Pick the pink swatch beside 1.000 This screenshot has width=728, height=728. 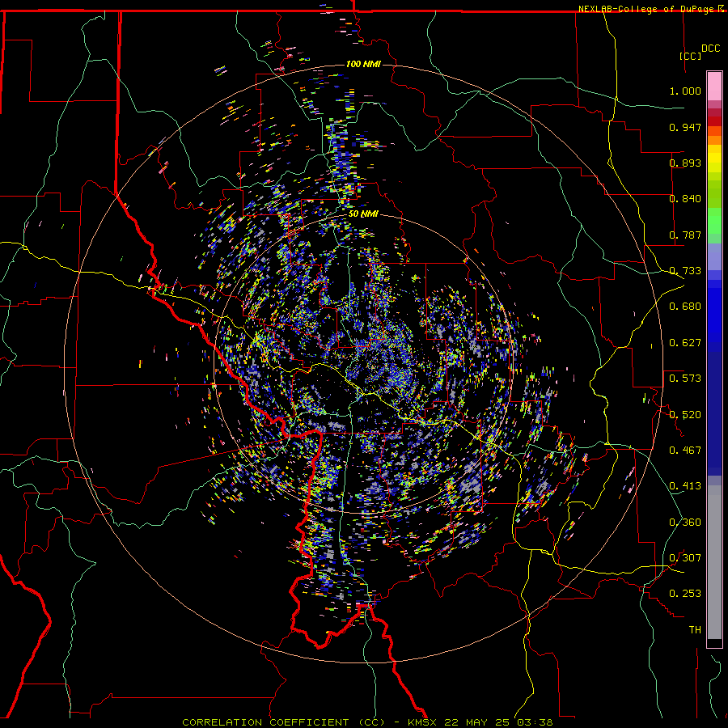click(x=714, y=87)
